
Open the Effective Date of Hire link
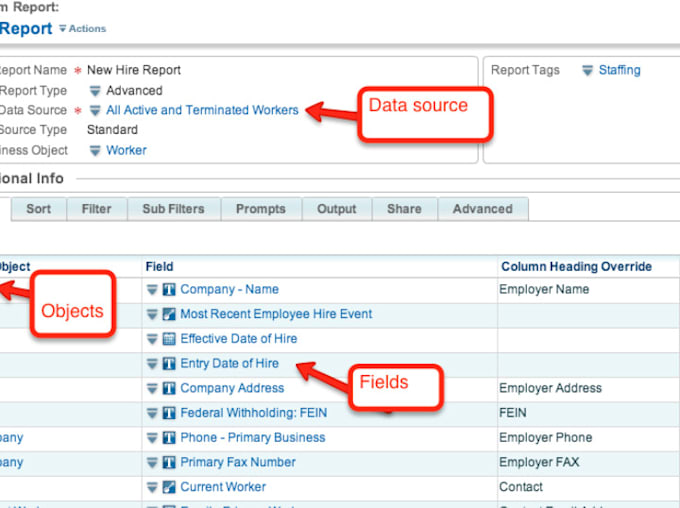click(x=239, y=339)
